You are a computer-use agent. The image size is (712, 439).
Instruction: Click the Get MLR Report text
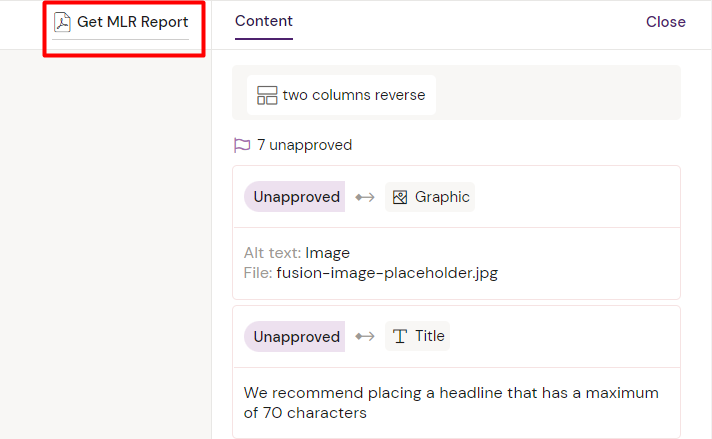132,22
